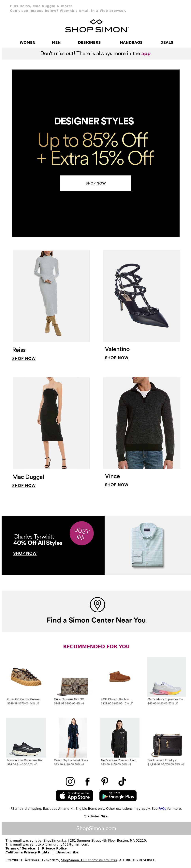Select the UGG Classic Ultra Mini thumbnail
Screen dimensions: 191x868
(x=119, y=676)
